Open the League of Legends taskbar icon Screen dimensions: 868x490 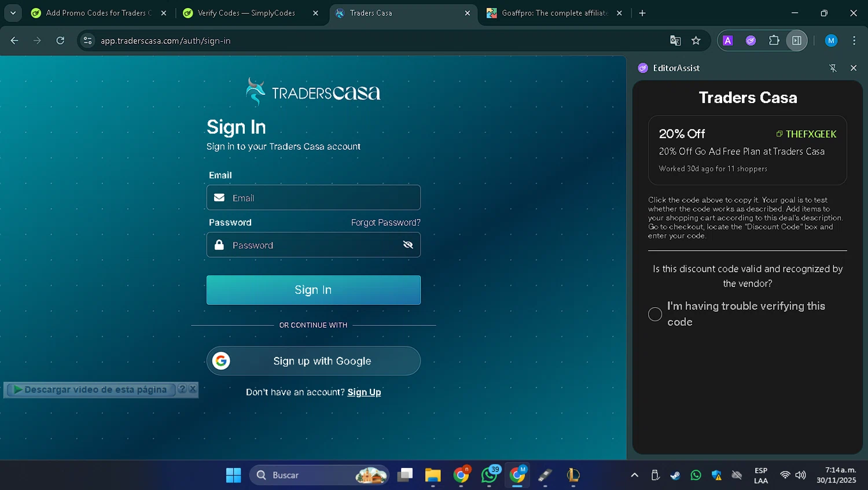pos(573,475)
